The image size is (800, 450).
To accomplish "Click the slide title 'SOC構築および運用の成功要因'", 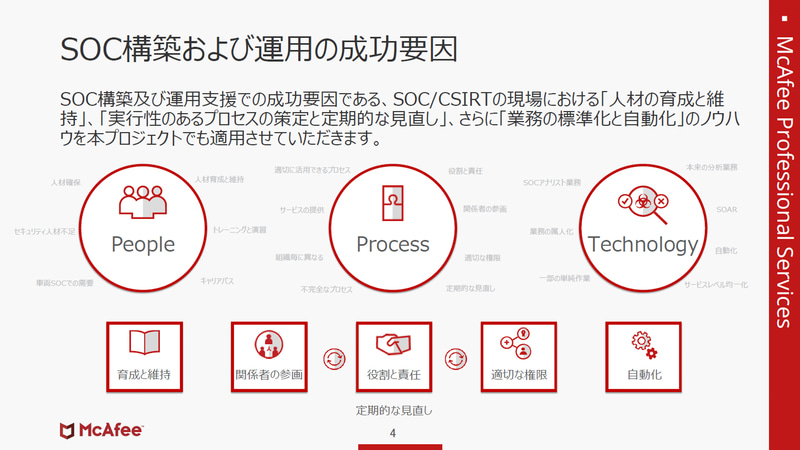I will [259, 49].
